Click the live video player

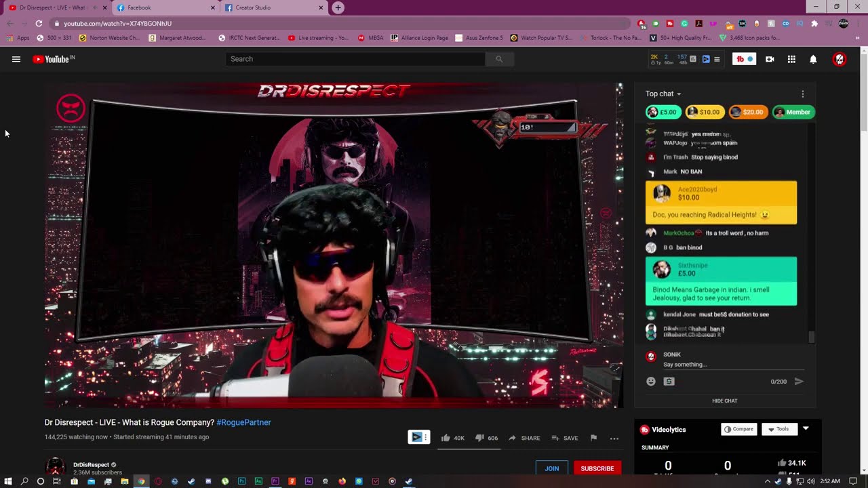click(334, 245)
